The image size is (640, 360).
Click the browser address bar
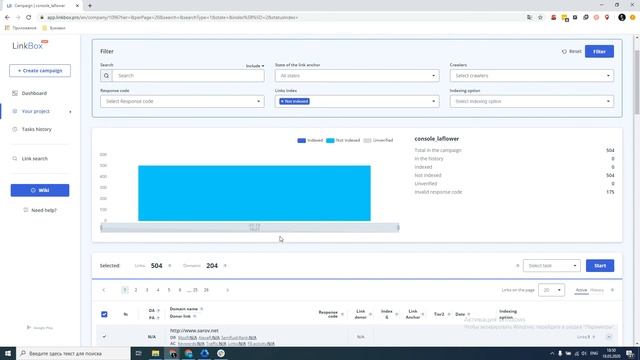point(282,18)
